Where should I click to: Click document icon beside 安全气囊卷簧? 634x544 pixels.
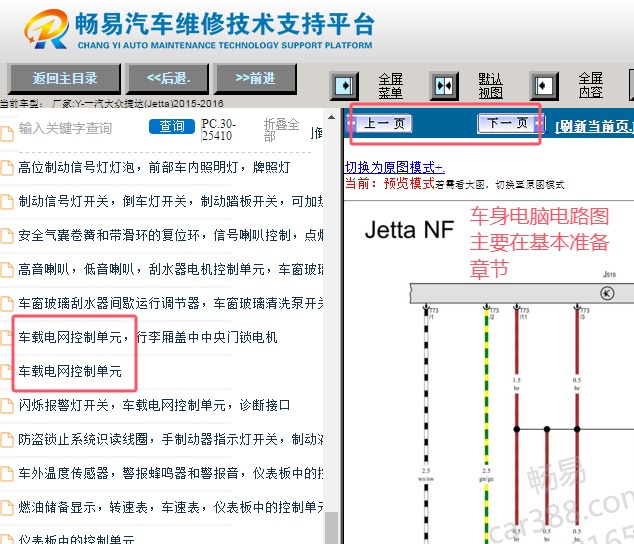(x=7, y=236)
